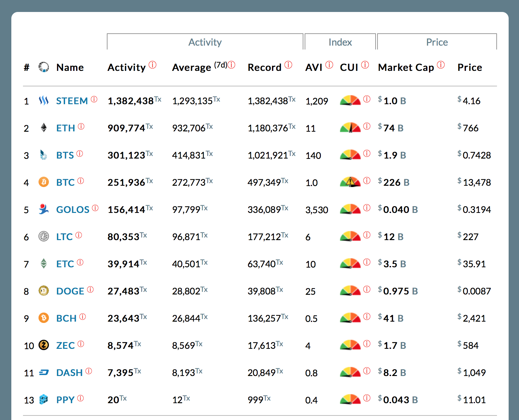
Task: Sort by the AVI column header
Action: click(x=314, y=67)
